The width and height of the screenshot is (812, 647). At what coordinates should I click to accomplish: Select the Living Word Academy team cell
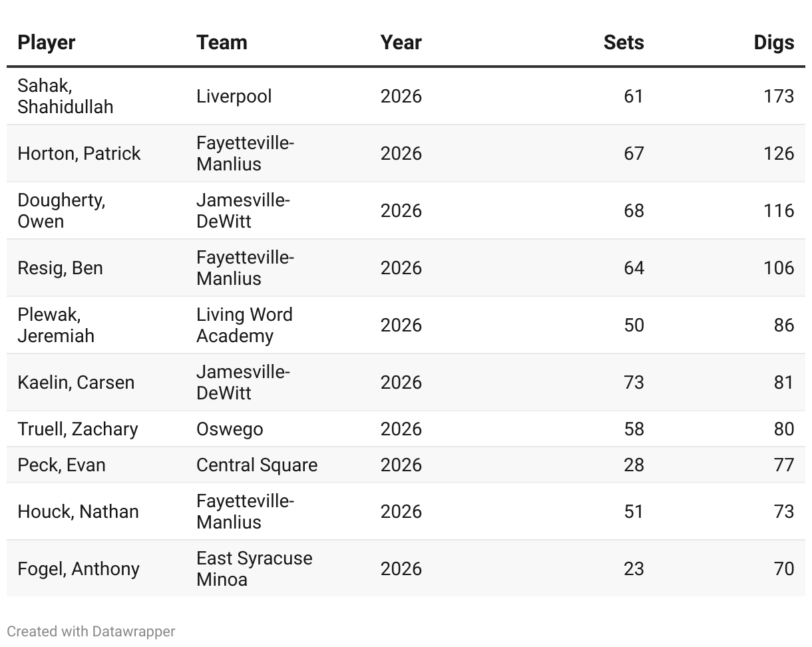pyautogui.click(x=244, y=325)
